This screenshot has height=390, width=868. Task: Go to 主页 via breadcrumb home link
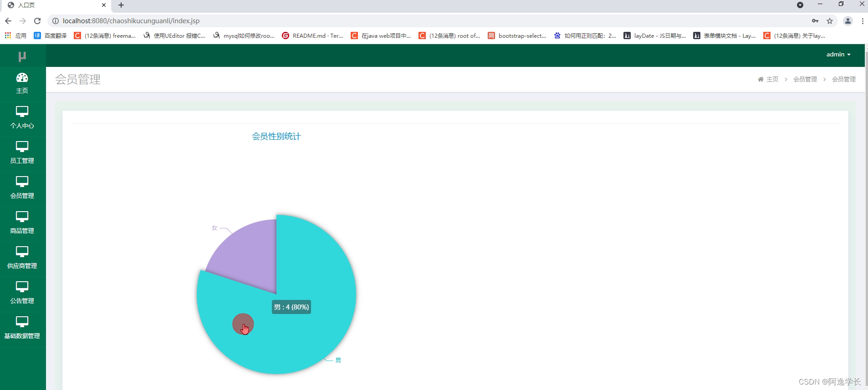coord(768,79)
